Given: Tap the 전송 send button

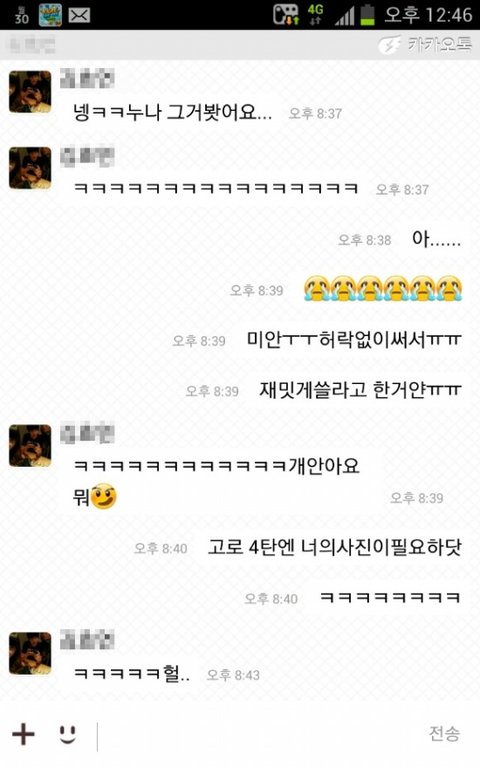Looking at the screenshot, I should tap(444, 734).
